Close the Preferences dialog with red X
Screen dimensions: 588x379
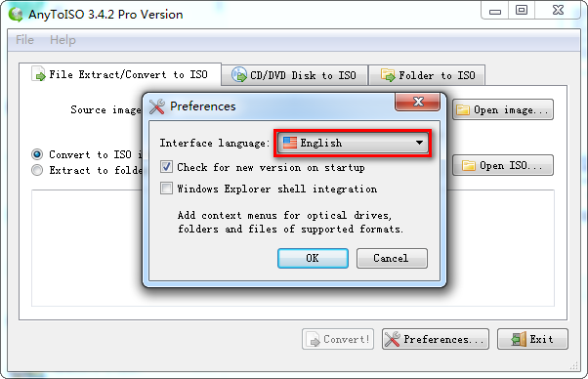point(417,102)
